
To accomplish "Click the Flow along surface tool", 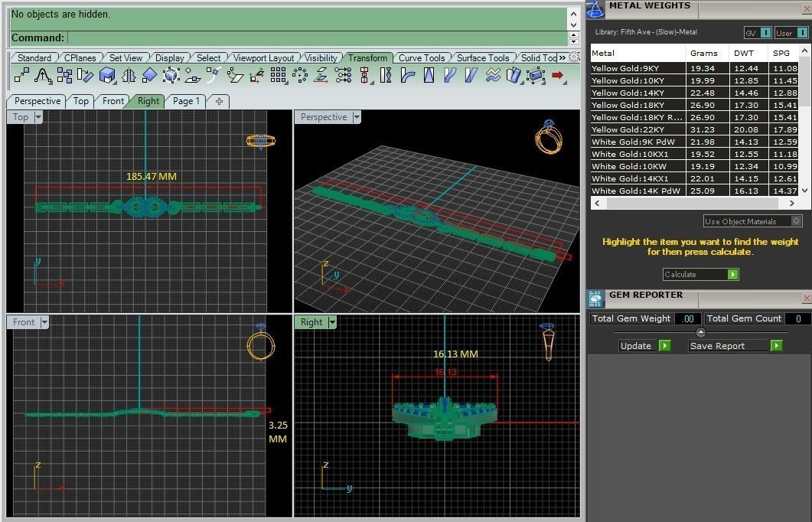I will click(514, 76).
